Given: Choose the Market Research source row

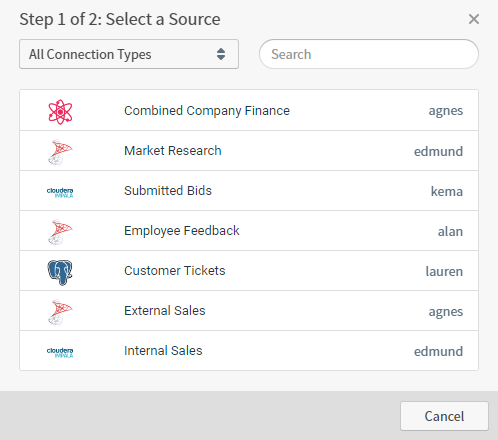Looking at the screenshot, I should [x=249, y=151].
